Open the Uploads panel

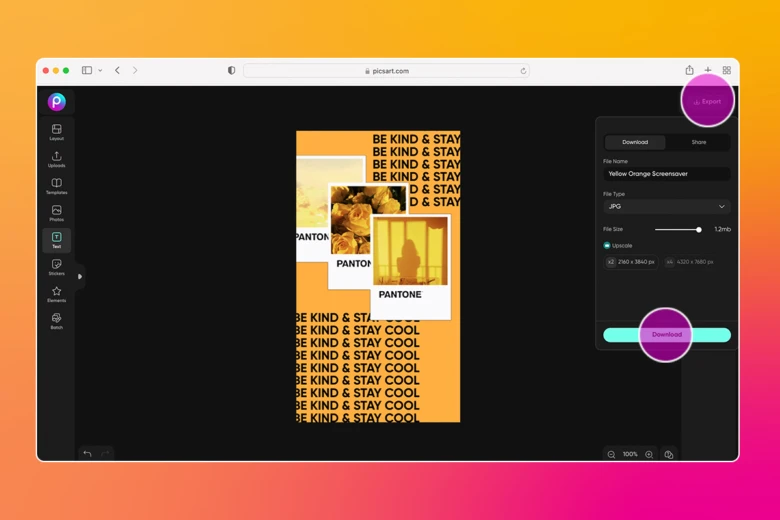[56, 159]
